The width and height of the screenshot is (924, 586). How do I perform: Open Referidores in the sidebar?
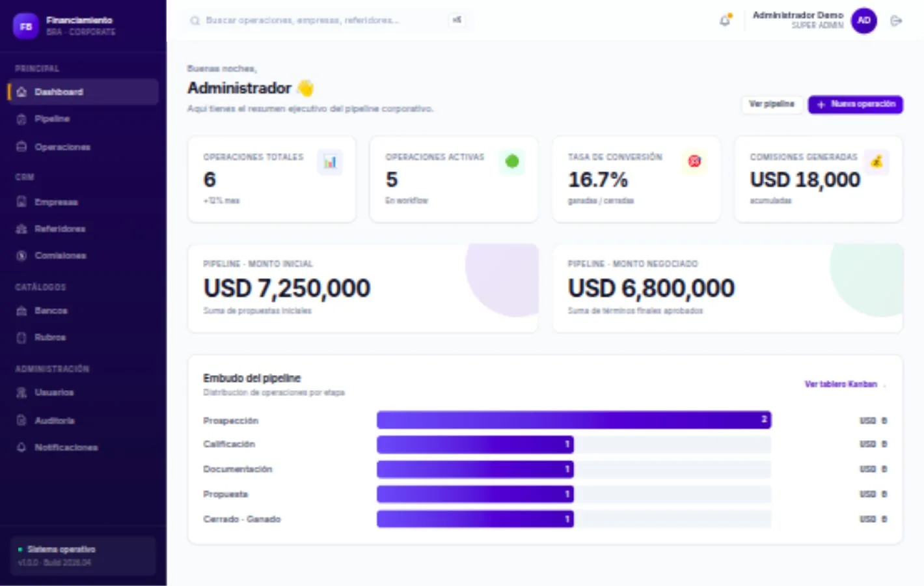(83, 229)
